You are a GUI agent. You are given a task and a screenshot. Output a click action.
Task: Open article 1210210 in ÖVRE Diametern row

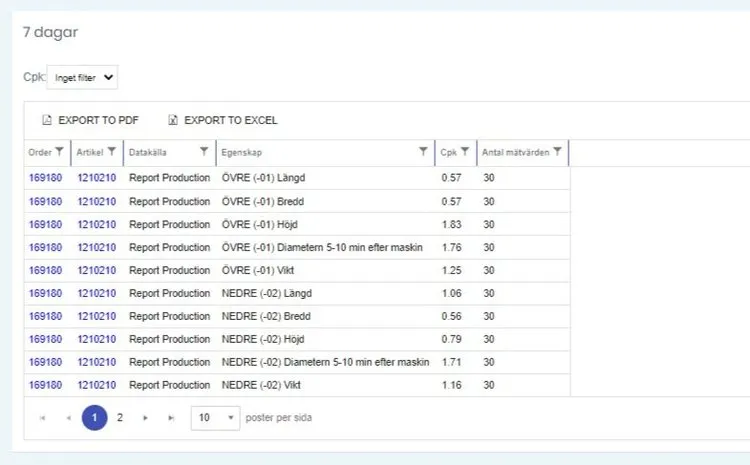97,247
